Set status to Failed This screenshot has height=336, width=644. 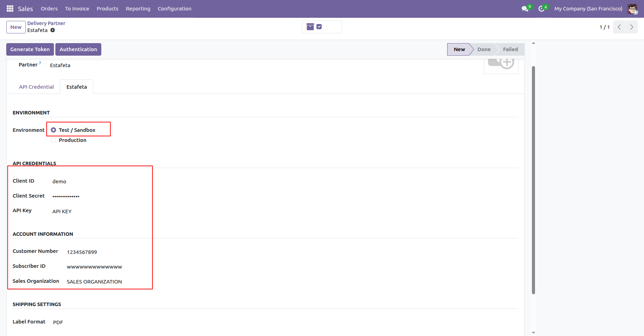(x=510, y=49)
